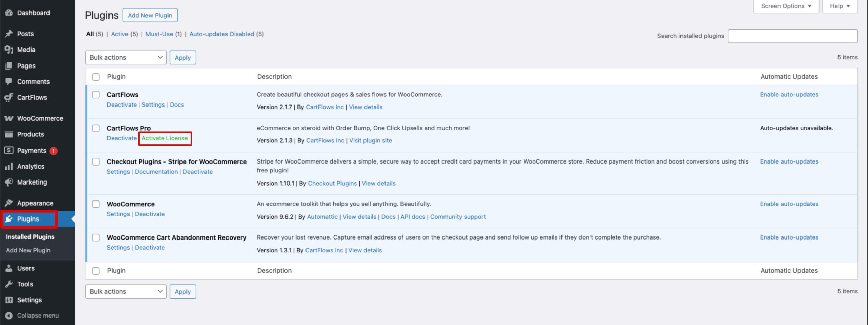The width and height of the screenshot is (868, 325).
Task: Open Media via its sidebar icon
Action: tap(9, 50)
